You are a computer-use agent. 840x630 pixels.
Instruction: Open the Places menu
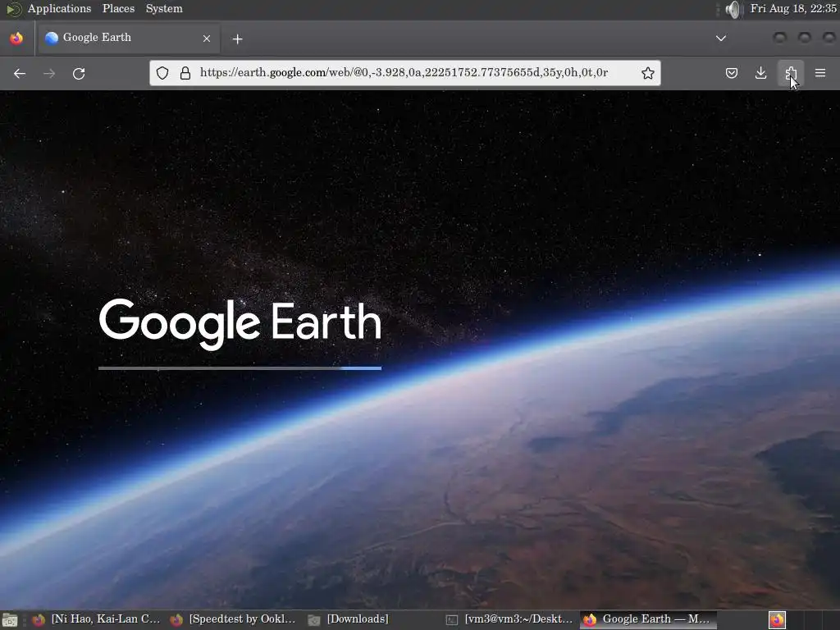tap(118, 8)
